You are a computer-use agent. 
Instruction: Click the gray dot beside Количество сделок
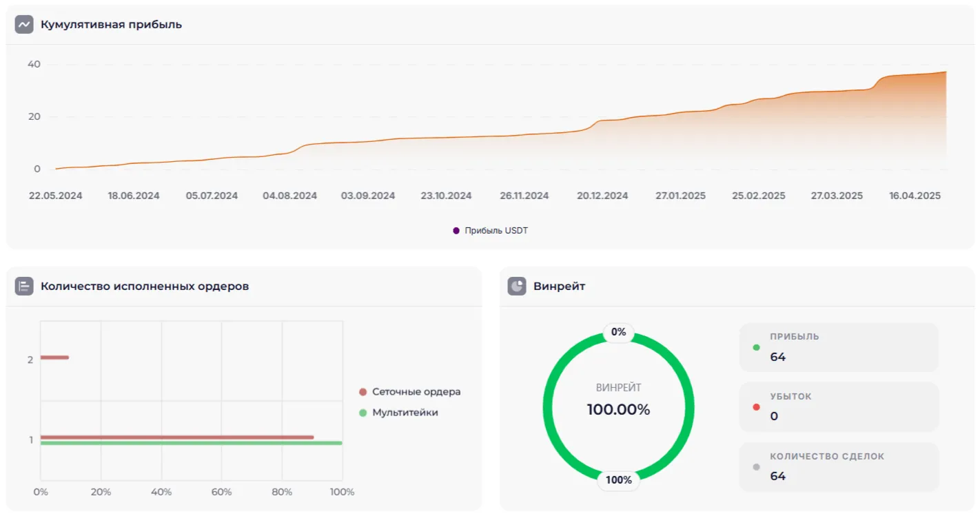click(x=757, y=467)
